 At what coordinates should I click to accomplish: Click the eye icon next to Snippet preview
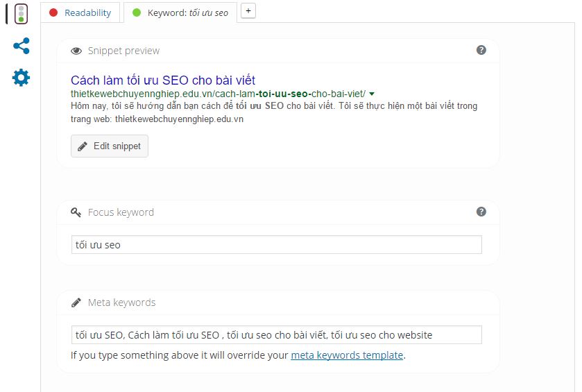pos(76,51)
